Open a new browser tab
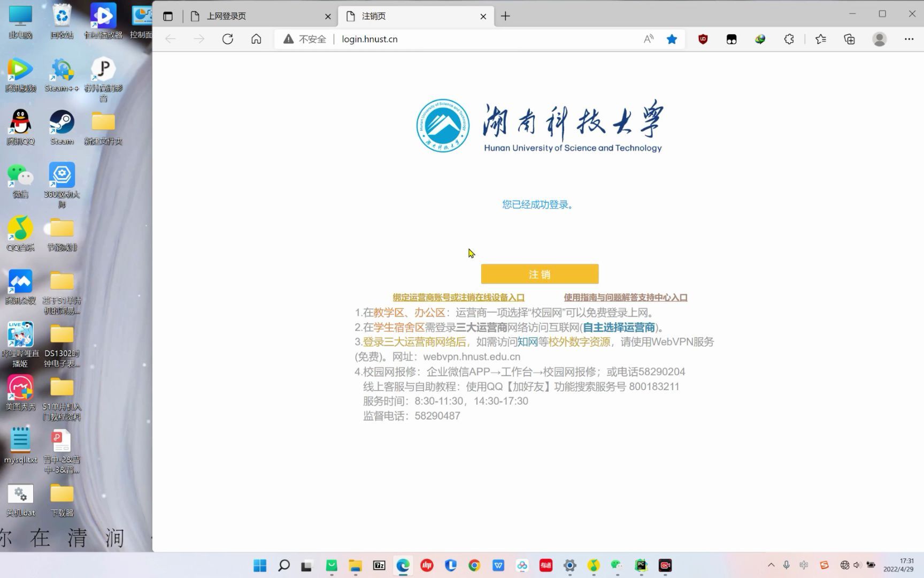Screen dimensions: 924x578 pyautogui.click(x=505, y=17)
